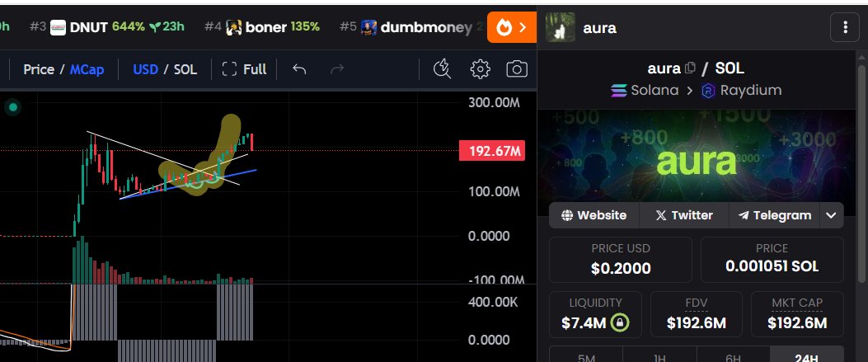Click the Solana logo icon

619,91
